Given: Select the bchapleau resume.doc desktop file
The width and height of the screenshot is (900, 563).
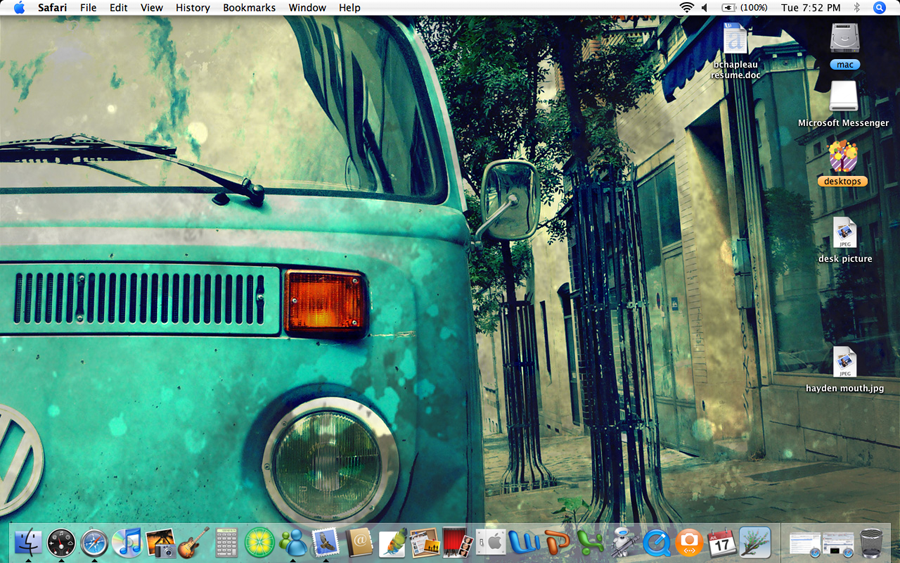Looking at the screenshot, I should [x=735, y=51].
